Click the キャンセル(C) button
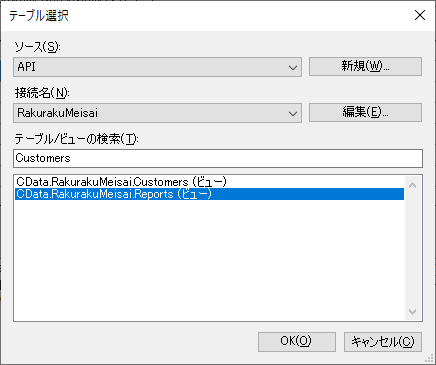 383,341
